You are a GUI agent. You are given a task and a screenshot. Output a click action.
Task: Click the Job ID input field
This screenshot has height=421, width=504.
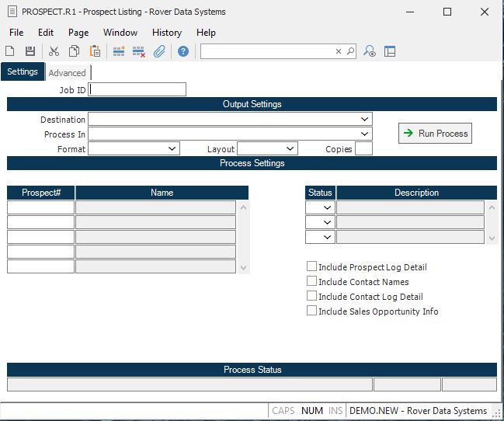(138, 89)
